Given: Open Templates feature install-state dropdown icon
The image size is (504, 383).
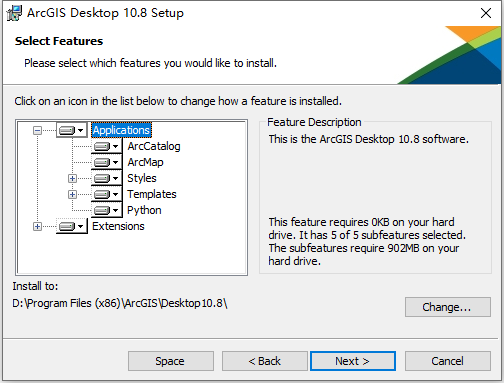Looking at the screenshot, I should 107,194.
